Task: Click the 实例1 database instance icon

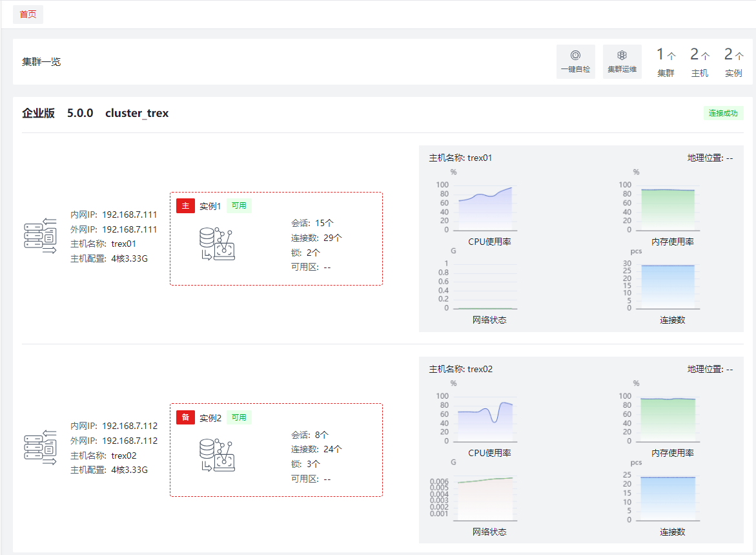Action: (217, 244)
